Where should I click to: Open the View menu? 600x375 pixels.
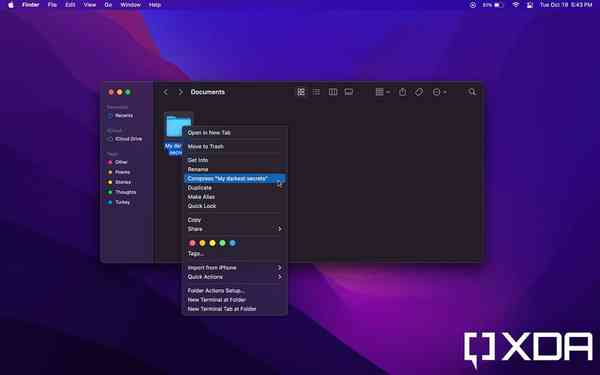pos(90,5)
